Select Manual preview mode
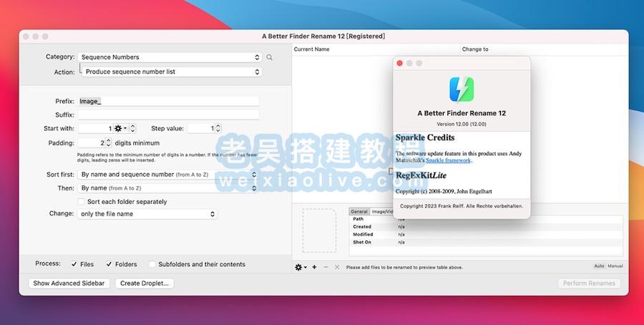The width and height of the screenshot is (644, 325). 615,266
